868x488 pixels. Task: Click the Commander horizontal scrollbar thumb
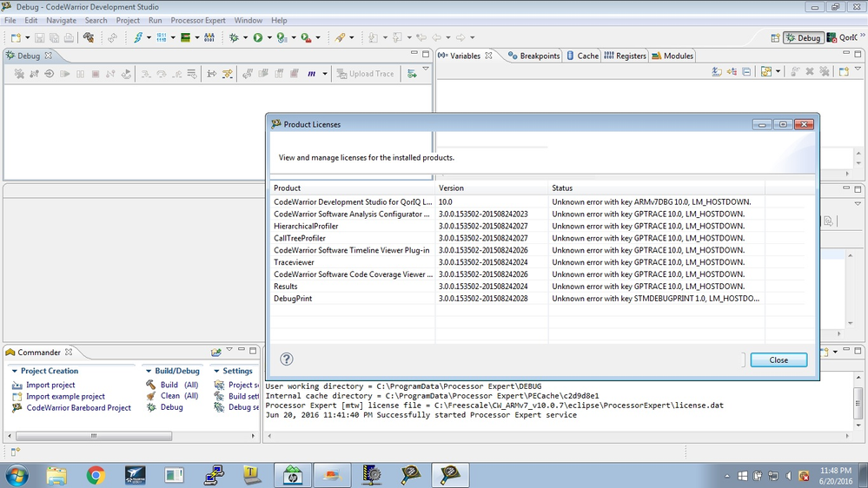pos(94,436)
